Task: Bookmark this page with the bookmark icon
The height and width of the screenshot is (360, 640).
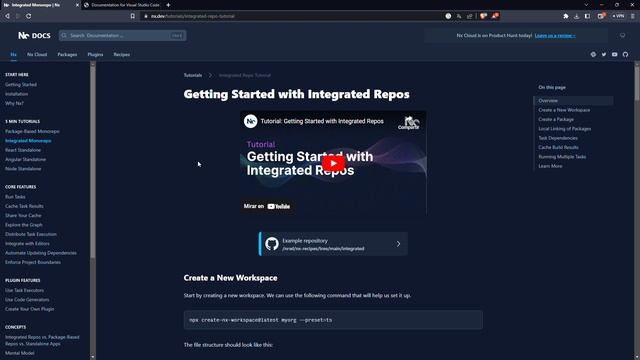Action: point(133,16)
